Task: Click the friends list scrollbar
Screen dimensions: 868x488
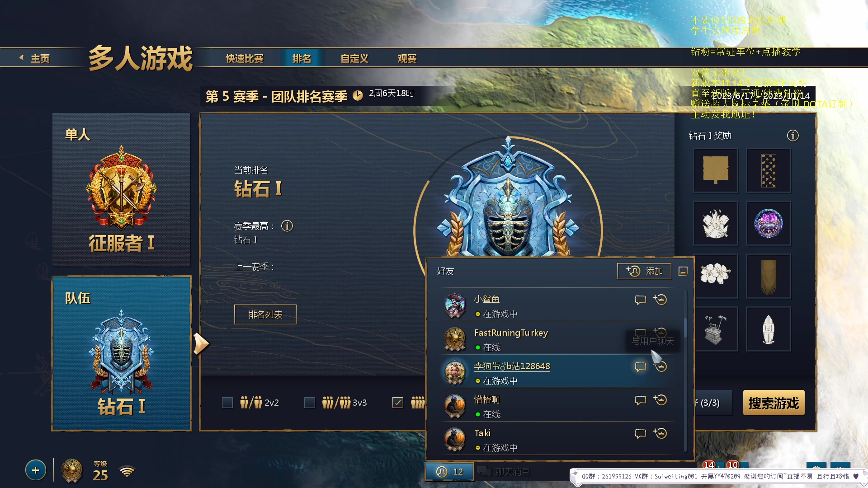Action: point(685,328)
